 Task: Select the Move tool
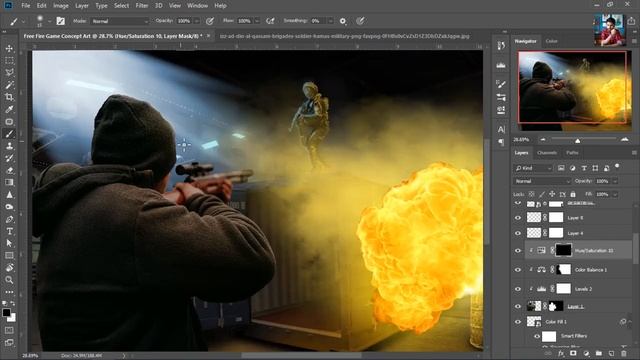pyautogui.click(x=9, y=48)
